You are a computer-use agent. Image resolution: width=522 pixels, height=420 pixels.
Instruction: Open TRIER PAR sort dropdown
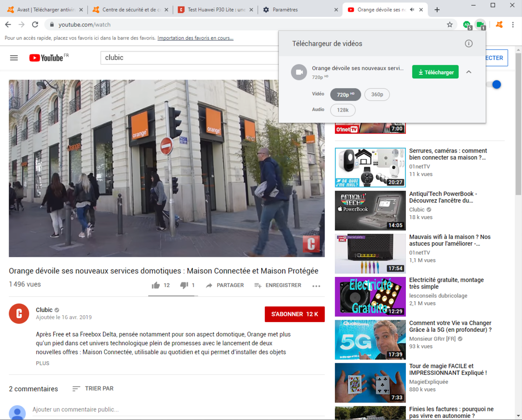point(93,389)
